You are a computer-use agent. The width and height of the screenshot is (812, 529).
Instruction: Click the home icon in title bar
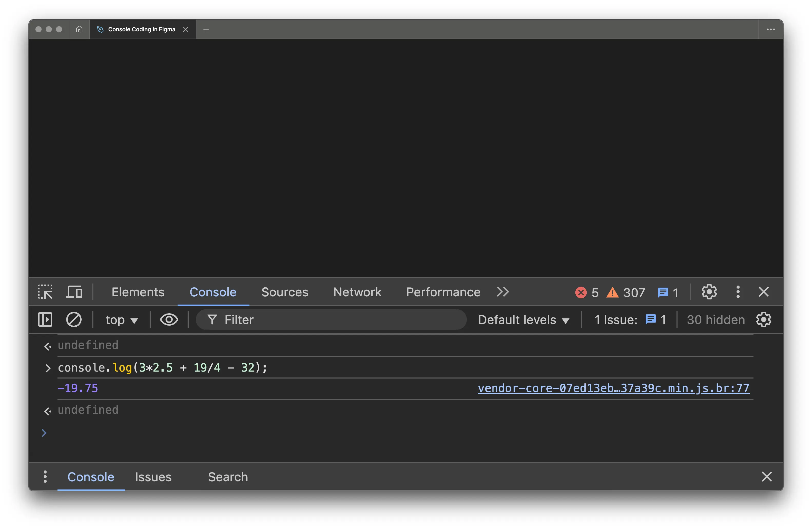tap(79, 29)
